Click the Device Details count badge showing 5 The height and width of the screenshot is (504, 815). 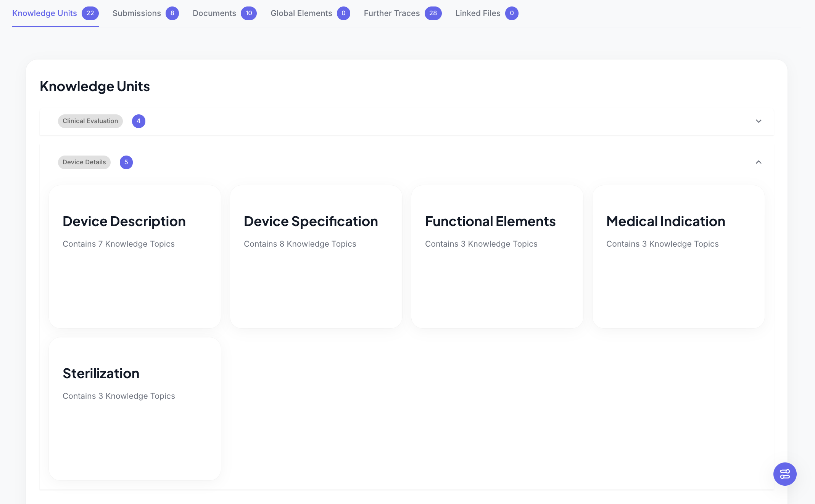tap(126, 162)
